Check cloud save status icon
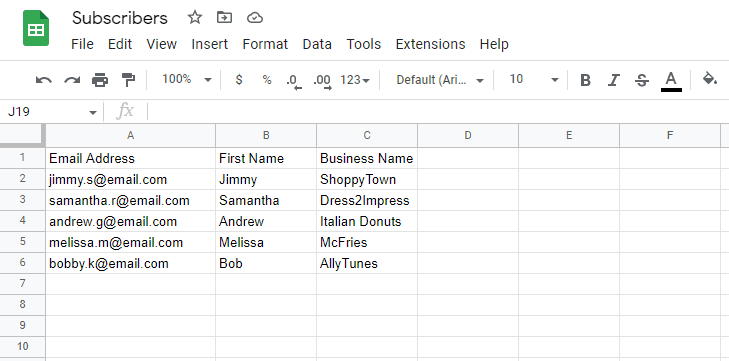The image size is (729, 361). (x=255, y=18)
